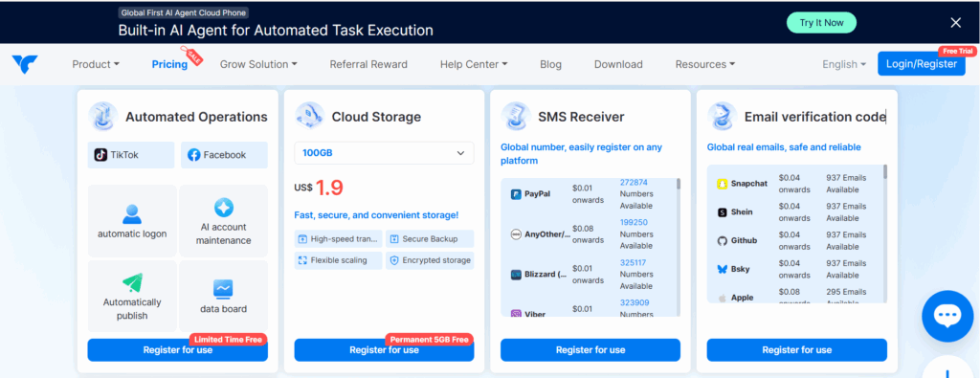The width and height of the screenshot is (980, 378).
Task: Click the AnyOther service icon
Action: coord(516,234)
